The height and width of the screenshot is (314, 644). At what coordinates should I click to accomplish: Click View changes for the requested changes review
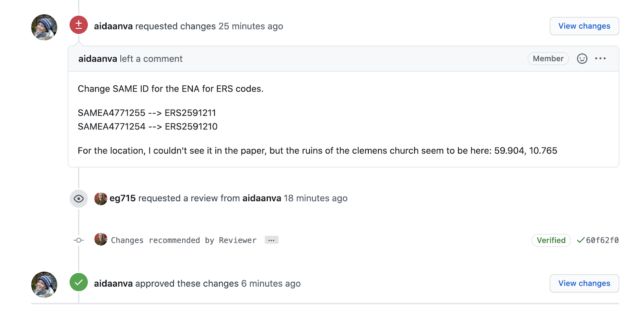tap(584, 26)
